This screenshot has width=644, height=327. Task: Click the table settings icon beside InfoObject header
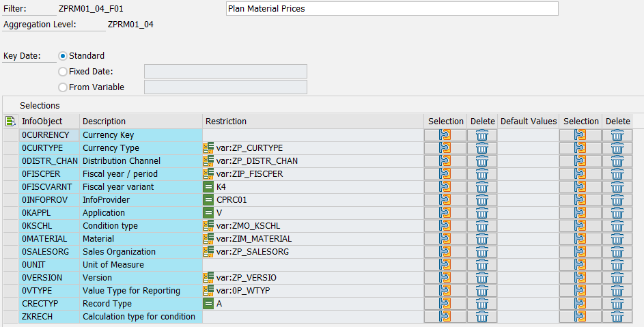click(10, 122)
